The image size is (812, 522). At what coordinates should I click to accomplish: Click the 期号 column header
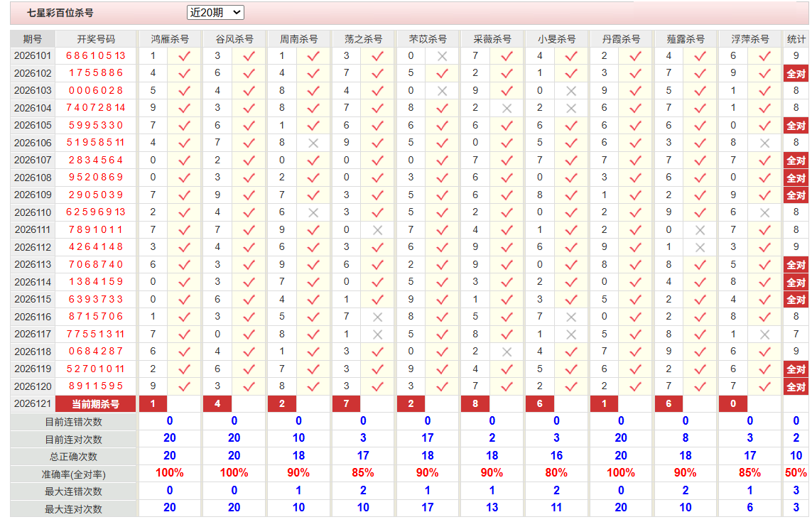[33, 39]
